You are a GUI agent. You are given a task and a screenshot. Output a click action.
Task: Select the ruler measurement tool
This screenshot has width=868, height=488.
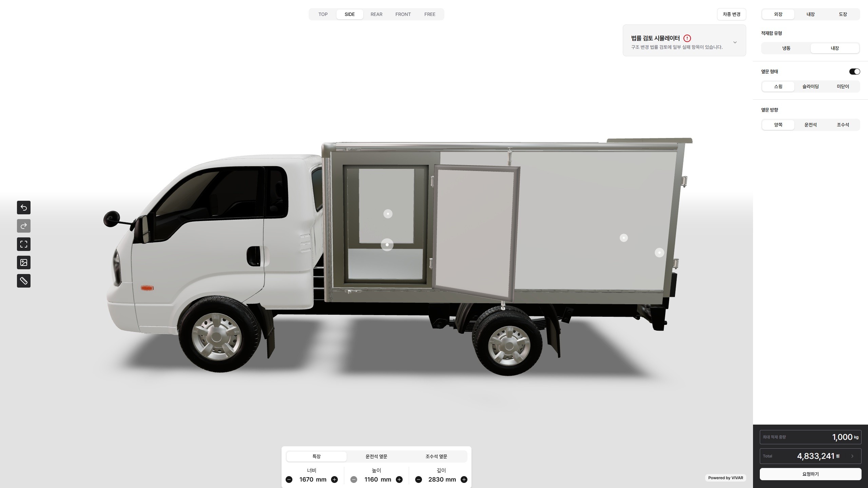coord(24,281)
